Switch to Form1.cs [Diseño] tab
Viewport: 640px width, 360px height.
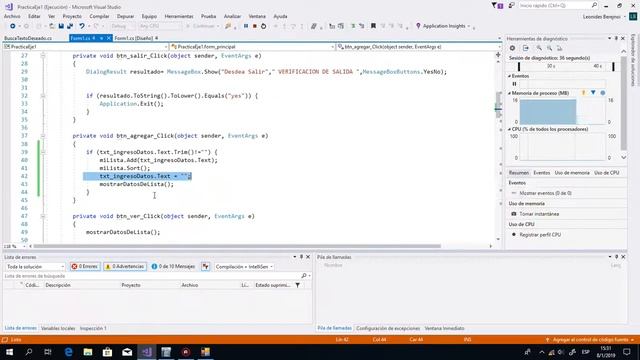[133, 38]
